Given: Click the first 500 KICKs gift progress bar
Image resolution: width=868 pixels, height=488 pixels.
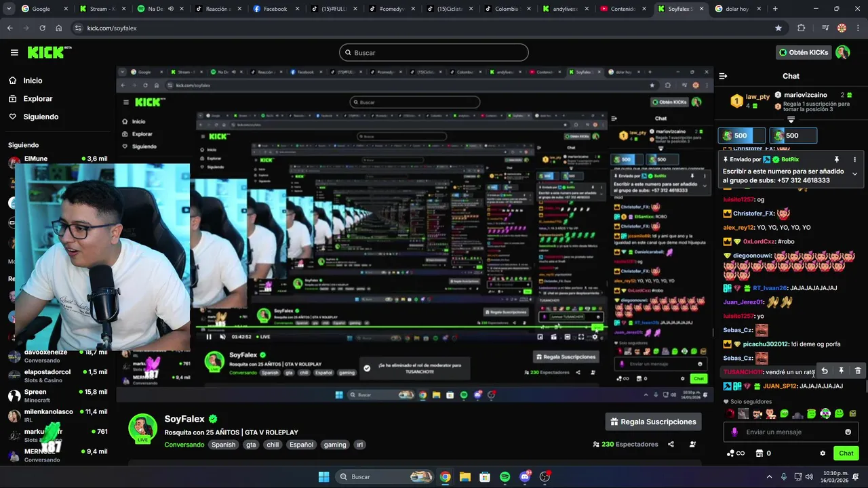Looking at the screenshot, I should pos(742,136).
